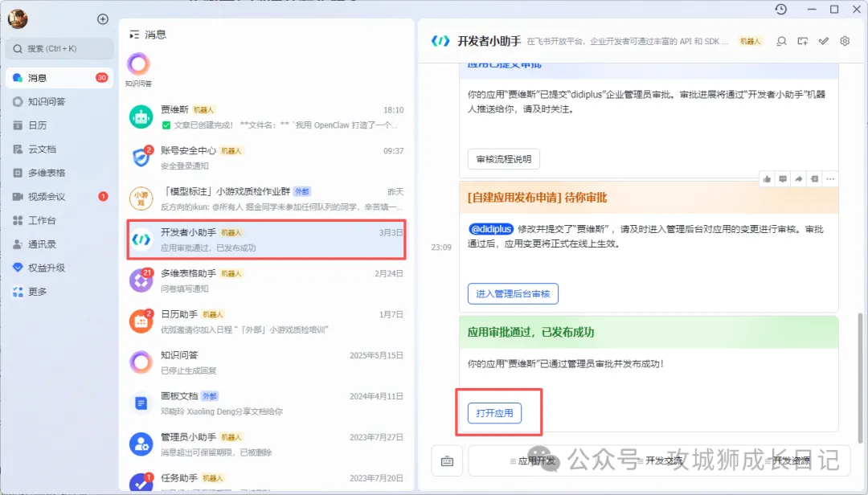Click the 知识问答 shortcut circle icon

138,64
